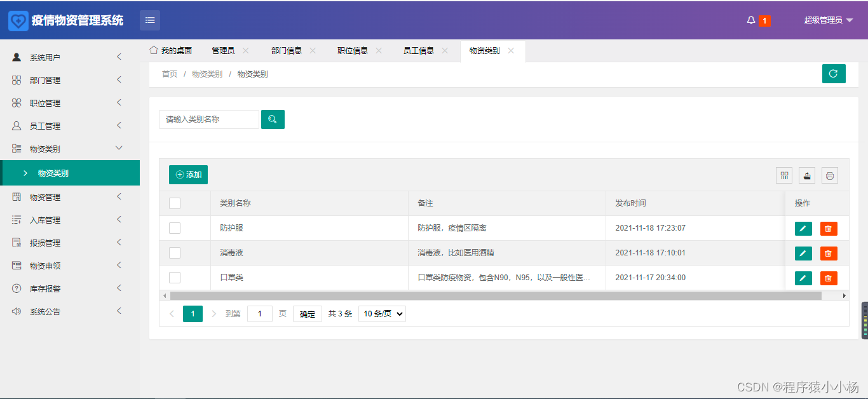868x399 pixels.
Task: Expand the 员工管理 menu chevron
Action: [119, 126]
